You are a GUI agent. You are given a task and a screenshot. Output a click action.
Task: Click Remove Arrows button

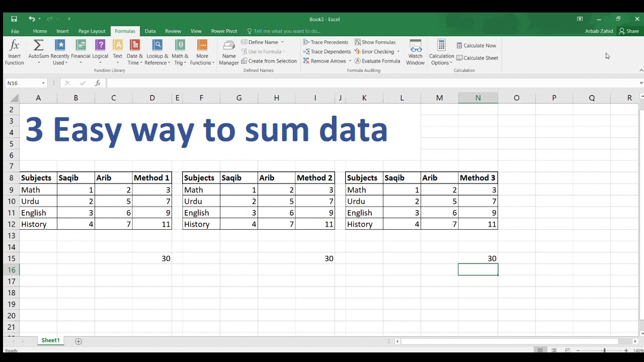pos(325,61)
